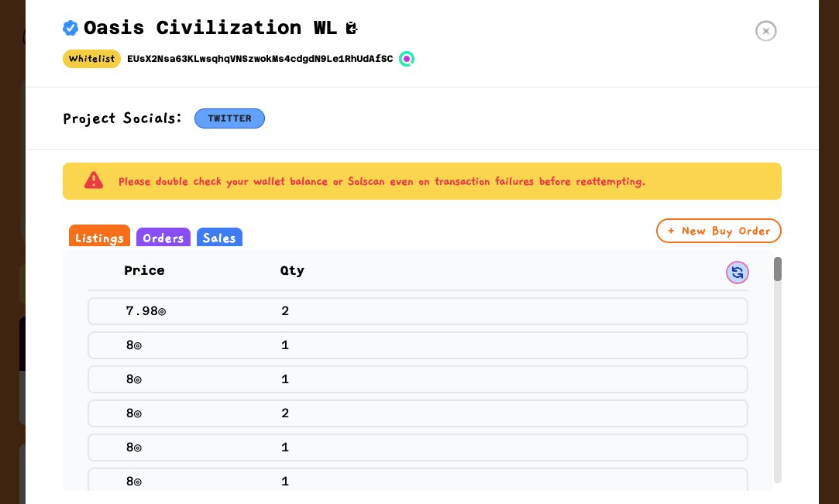Screen dimensions: 839x504
Task: Click the Price column header
Action: tap(144, 270)
